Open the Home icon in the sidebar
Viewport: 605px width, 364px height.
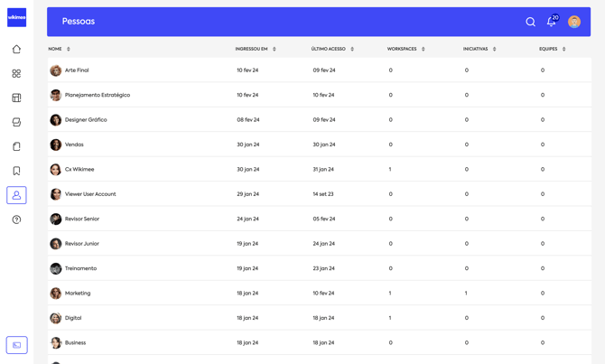tap(16, 50)
